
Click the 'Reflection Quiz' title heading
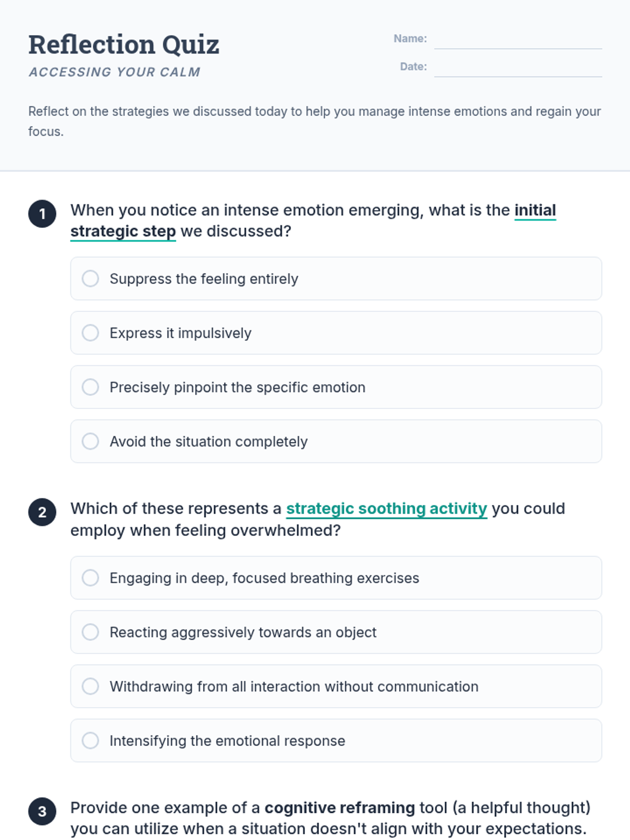[124, 45]
